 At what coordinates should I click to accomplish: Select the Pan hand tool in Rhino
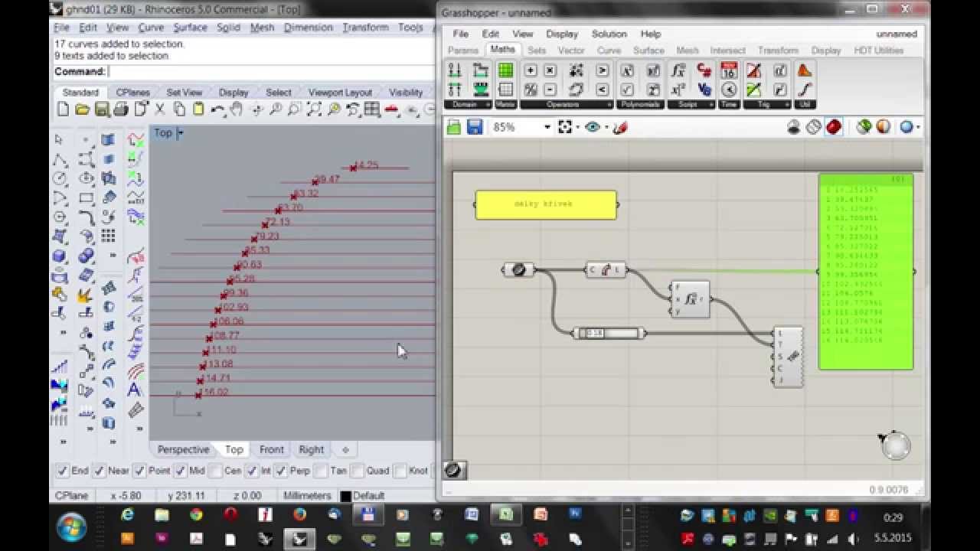[237, 109]
